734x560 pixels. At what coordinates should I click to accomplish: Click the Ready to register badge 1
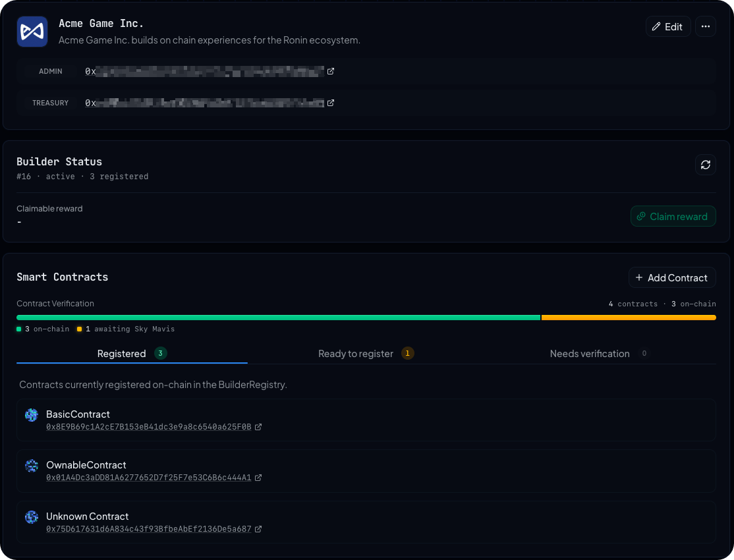tap(407, 353)
